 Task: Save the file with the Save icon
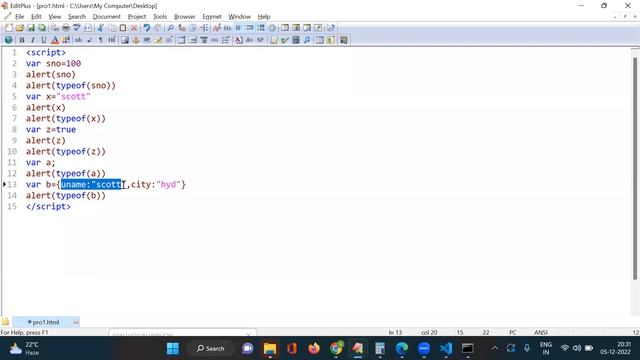tap(31, 28)
